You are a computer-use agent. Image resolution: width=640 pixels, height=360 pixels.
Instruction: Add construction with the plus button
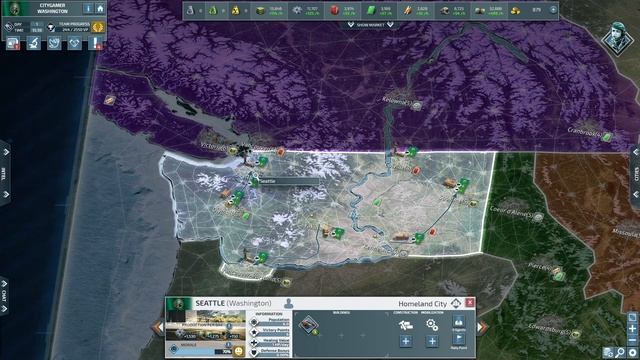point(405,341)
